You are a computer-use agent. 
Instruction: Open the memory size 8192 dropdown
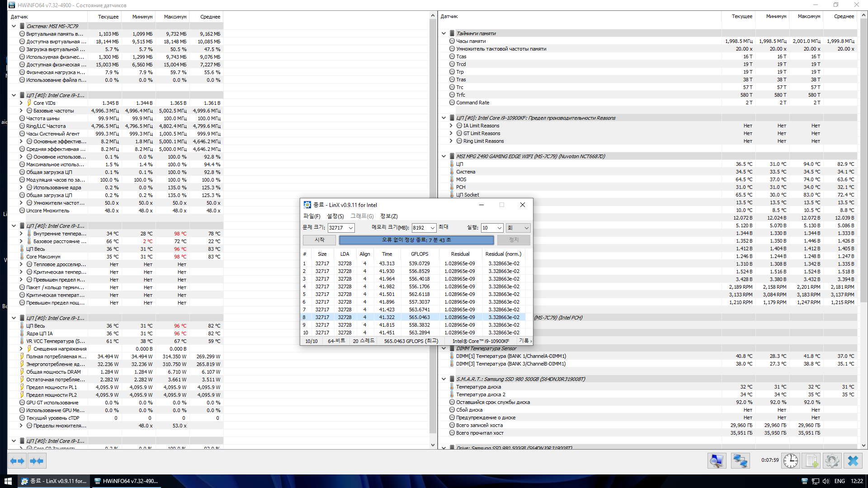pos(432,228)
